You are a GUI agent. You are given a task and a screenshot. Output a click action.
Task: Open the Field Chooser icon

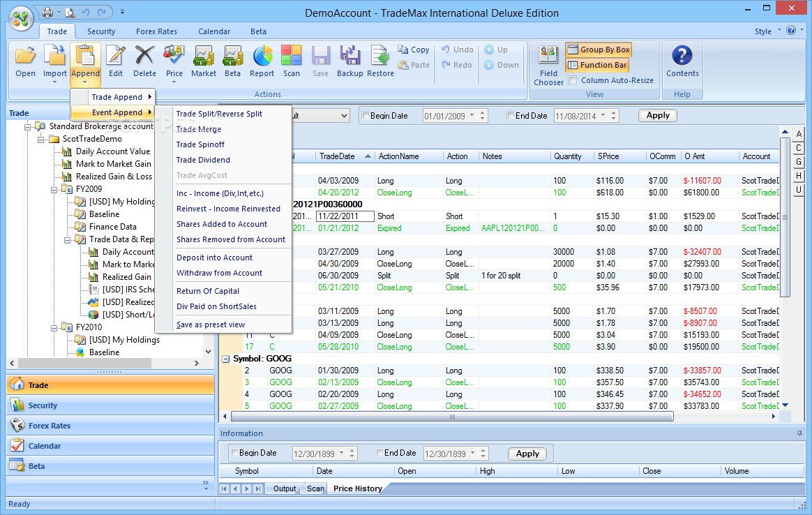548,55
